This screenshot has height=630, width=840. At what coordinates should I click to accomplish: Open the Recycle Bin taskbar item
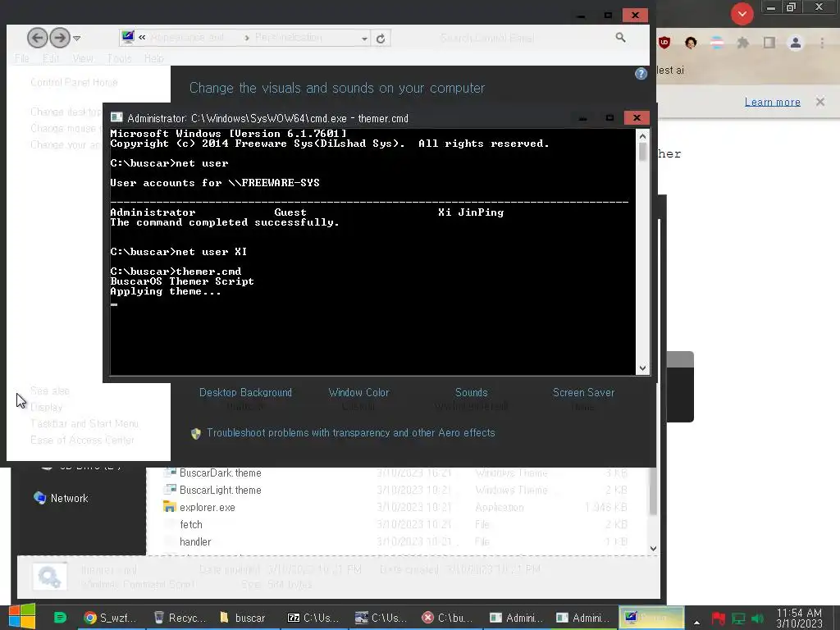pyautogui.click(x=180, y=618)
